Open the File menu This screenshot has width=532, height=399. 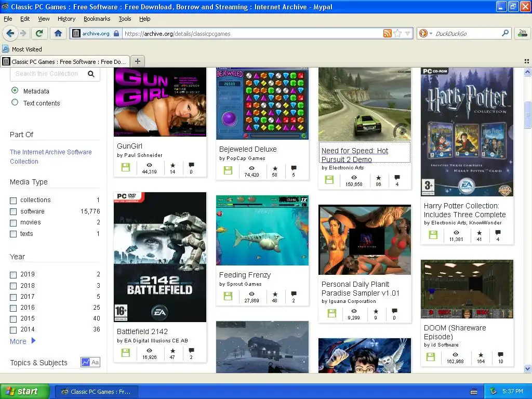(x=8, y=19)
